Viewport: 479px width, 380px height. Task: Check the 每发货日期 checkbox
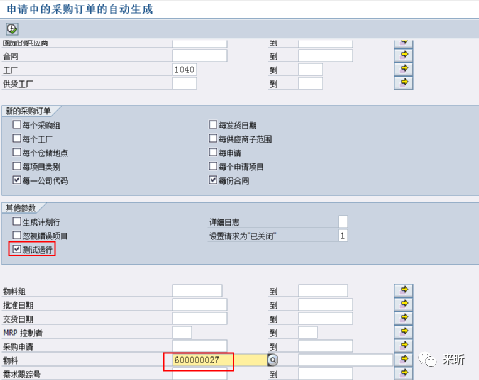213,125
